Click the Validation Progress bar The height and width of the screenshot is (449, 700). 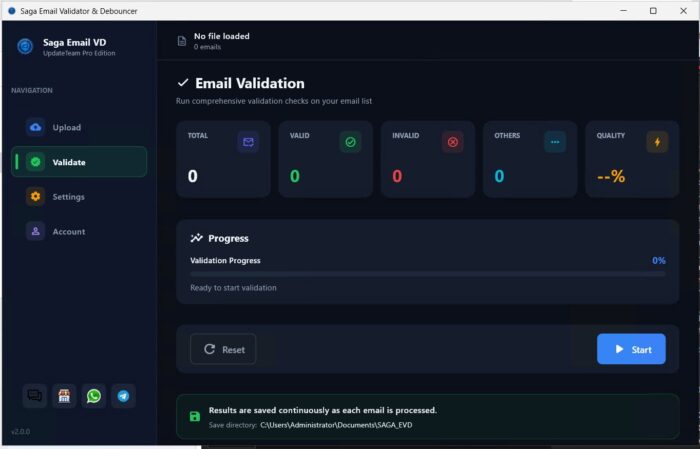point(428,274)
